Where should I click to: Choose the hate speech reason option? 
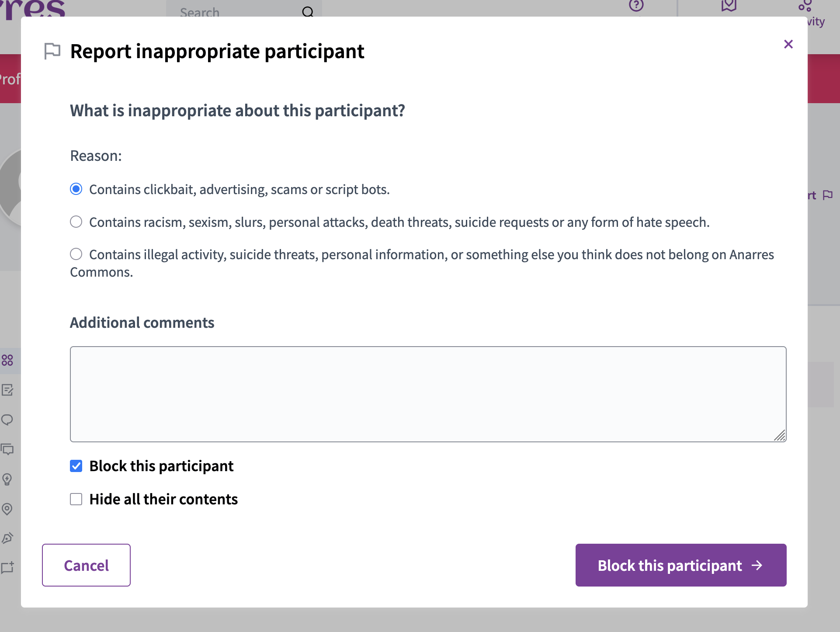76,222
